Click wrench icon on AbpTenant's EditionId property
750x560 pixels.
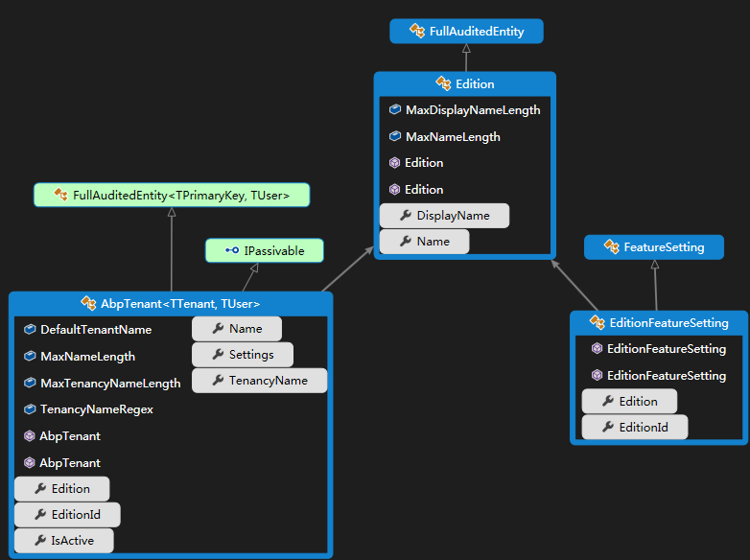pyautogui.click(x=40, y=514)
